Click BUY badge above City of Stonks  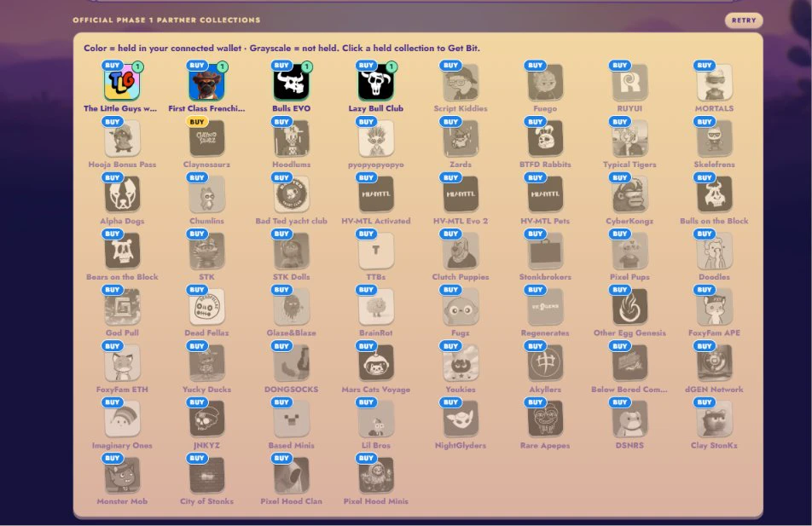coord(197,458)
